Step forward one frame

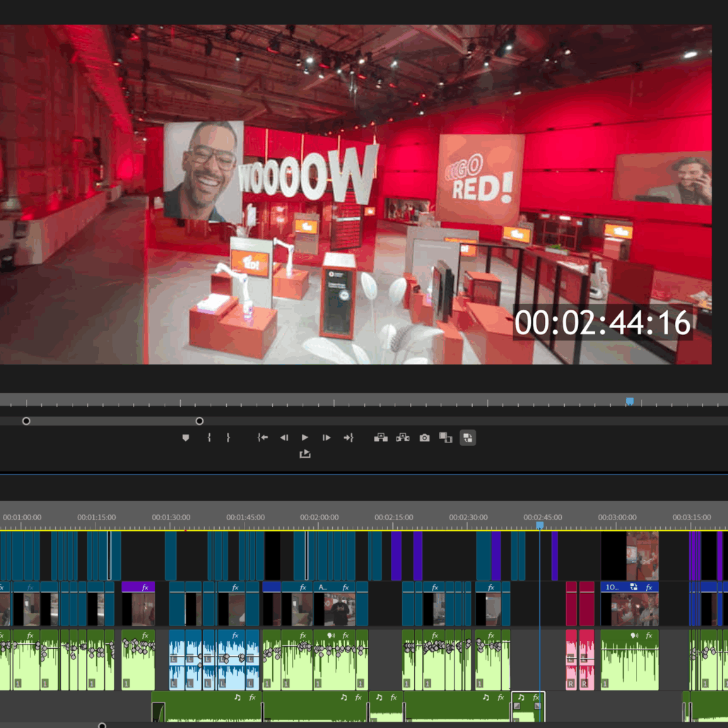tap(327, 438)
